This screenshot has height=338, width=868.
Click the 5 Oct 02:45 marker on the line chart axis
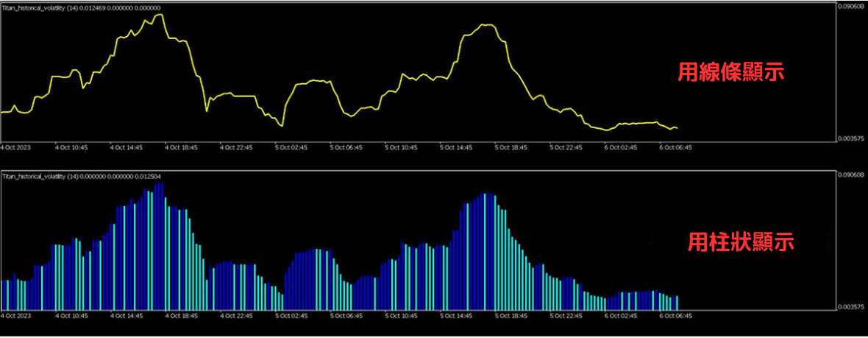291,147
